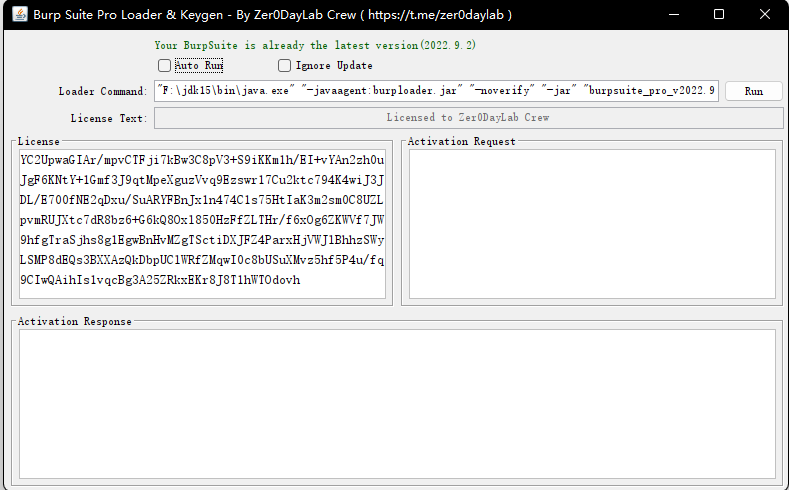Click the "License Text:" label
Image resolution: width=789 pixels, height=490 pixels.
click(x=109, y=118)
